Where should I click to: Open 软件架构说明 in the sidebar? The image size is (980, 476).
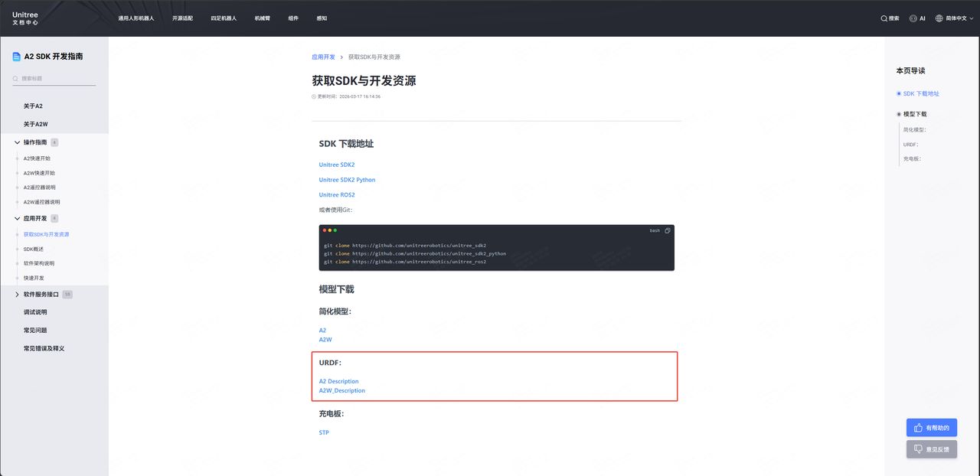[39, 263]
